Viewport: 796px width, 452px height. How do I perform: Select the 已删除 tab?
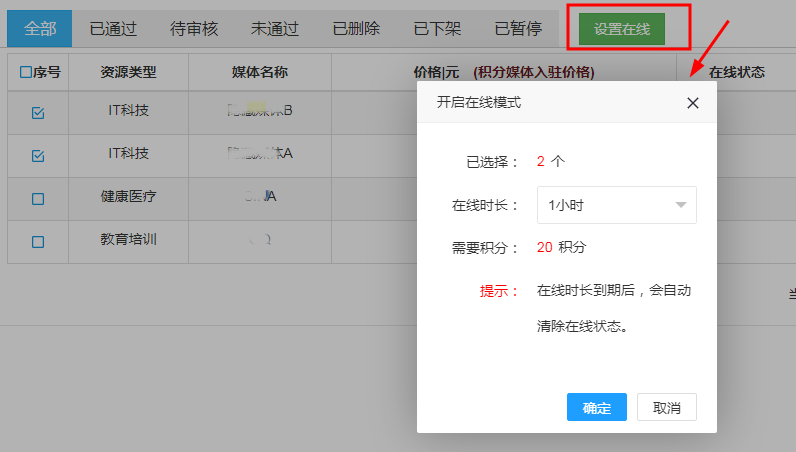356,28
